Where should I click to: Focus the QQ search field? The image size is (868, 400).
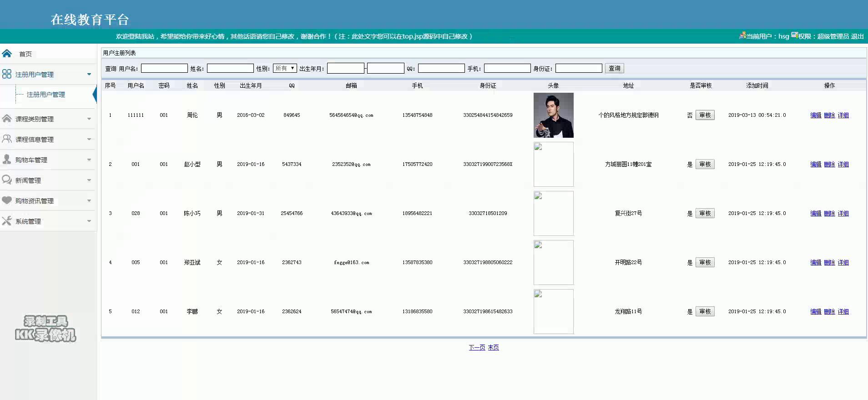click(x=441, y=68)
